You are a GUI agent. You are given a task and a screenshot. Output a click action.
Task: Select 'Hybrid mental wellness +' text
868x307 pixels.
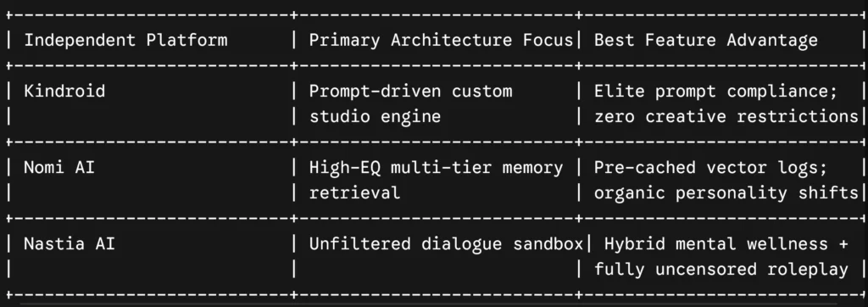[x=726, y=244]
